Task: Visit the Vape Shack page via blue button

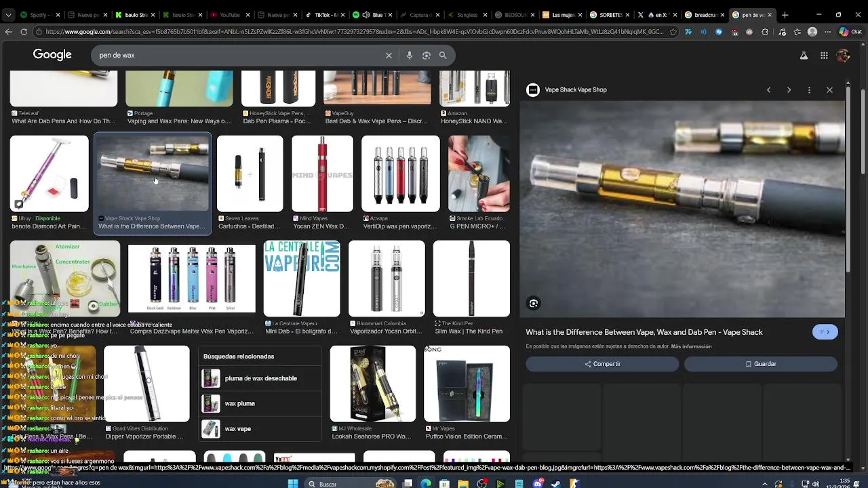Action: pos(825,332)
